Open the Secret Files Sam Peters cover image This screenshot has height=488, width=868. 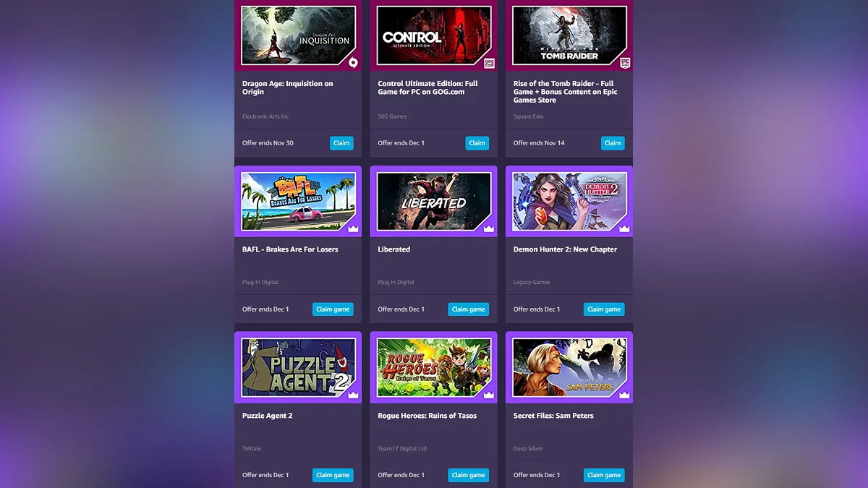pyautogui.click(x=569, y=367)
